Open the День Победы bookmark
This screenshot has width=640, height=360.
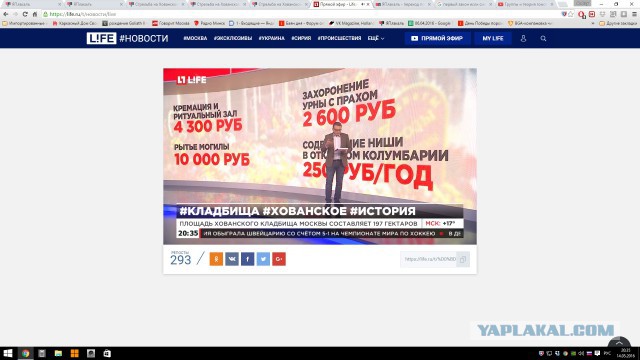(480, 23)
